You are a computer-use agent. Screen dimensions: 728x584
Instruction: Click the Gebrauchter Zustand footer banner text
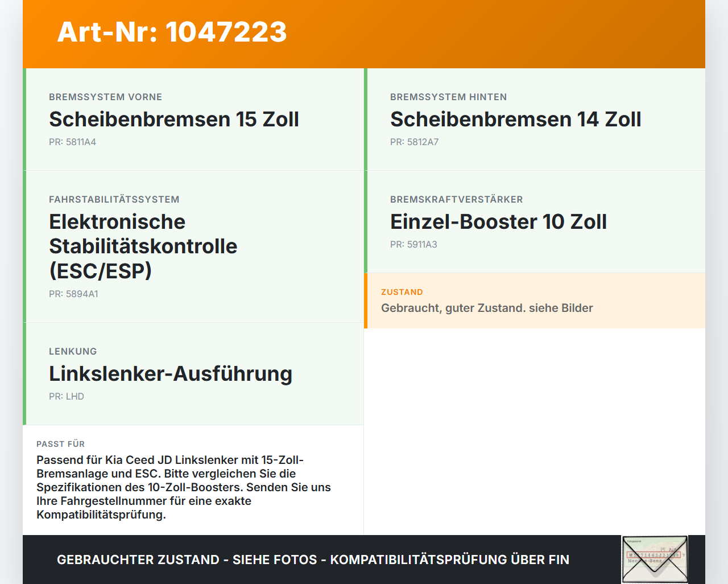click(313, 560)
